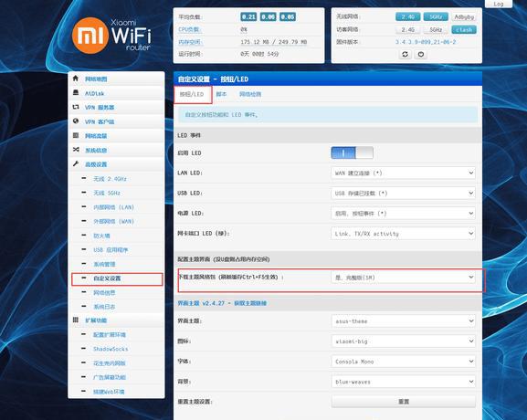The height and width of the screenshot is (420, 527).
Task: Open the 字体 Consola Mono dropdown
Action: (x=403, y=362)
